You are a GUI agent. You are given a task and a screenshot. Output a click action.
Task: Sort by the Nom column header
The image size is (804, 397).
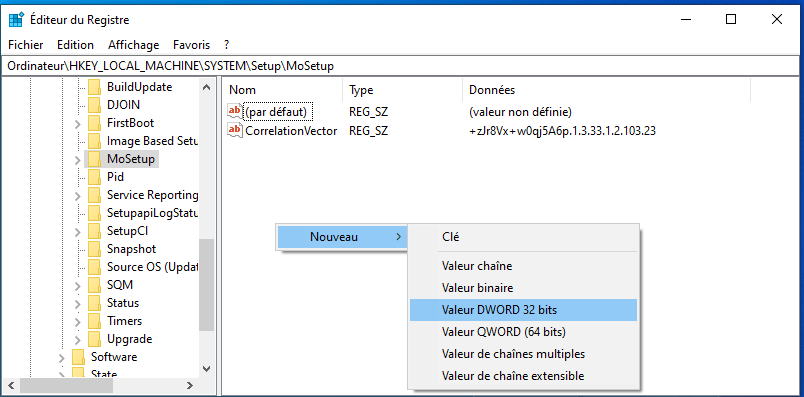point(283,90)
